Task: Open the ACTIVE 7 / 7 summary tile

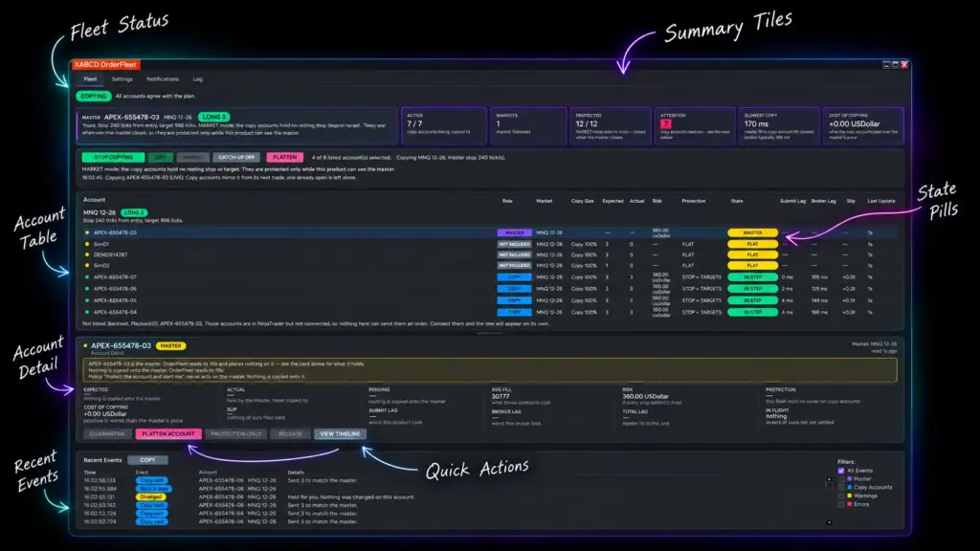Action: (444, 125)
